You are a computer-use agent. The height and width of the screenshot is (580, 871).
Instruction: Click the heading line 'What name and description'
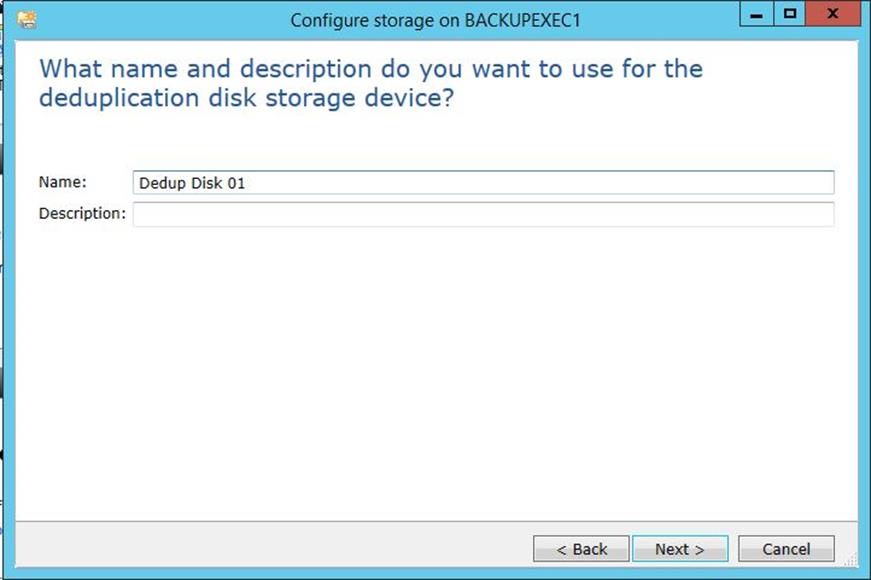(x=371, y=69)
